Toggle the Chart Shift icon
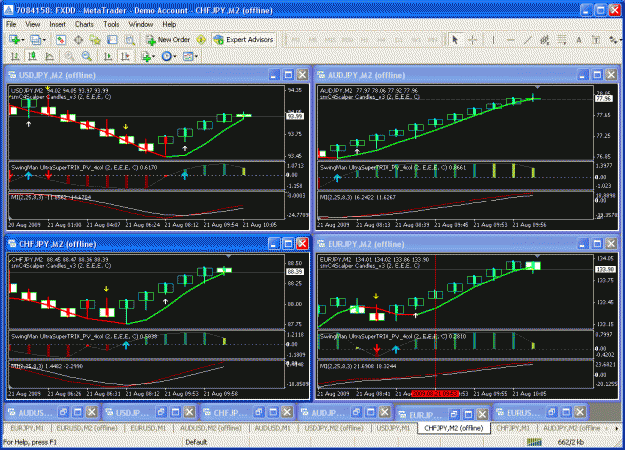This screenshot has height=450, width=625. click(125, 57)
